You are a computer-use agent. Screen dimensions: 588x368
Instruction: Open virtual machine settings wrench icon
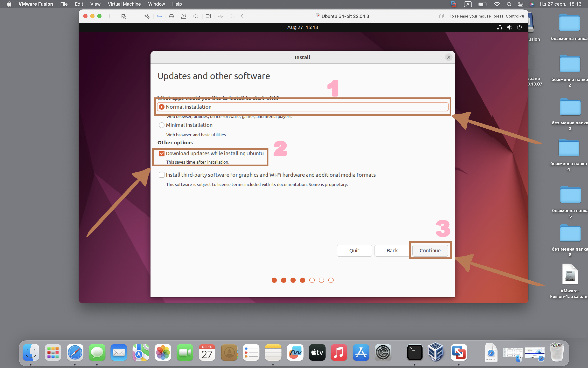(147, 16)
